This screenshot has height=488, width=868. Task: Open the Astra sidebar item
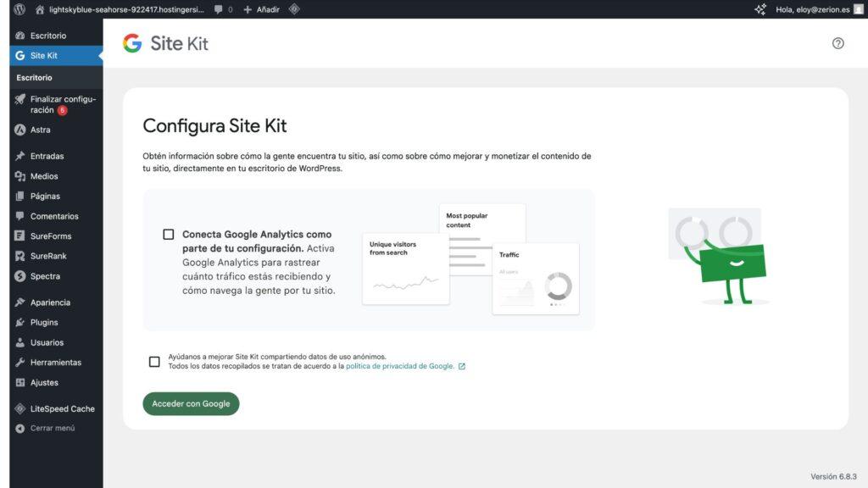(41, 130)
